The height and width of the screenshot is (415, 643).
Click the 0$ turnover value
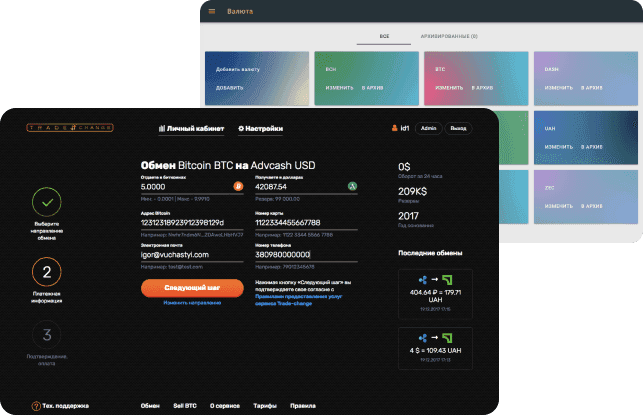click(x=404, y=167)
